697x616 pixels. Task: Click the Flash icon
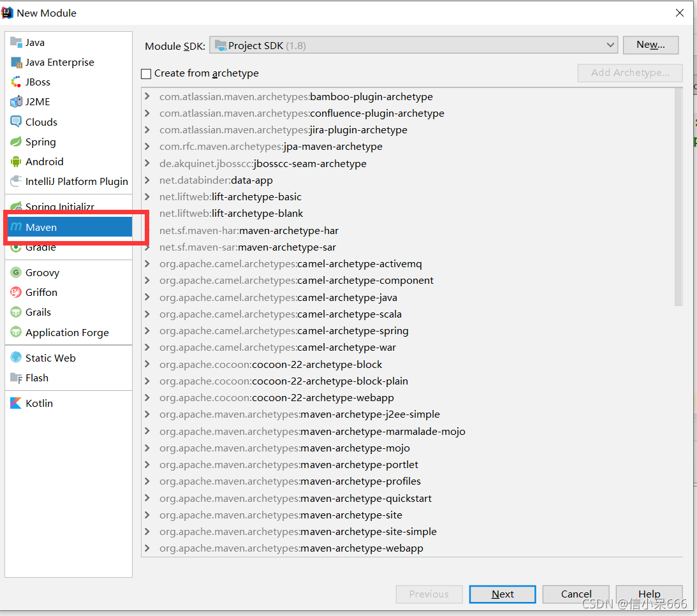pyautogui.click(x=16, y=378)
